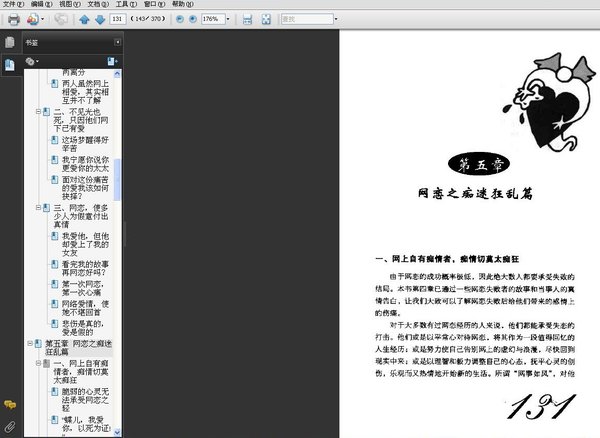Select bookmark '脆弱的心灵无法承受网恋之轻'
600x438 pixels.
85,400
